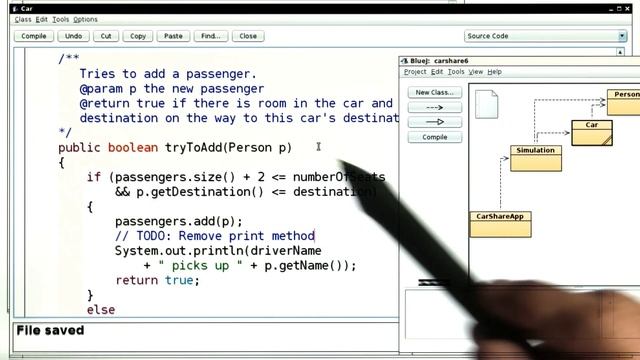The image size is (640, 360).
Task: Click the Car window title bar icon
Action: 16,9
